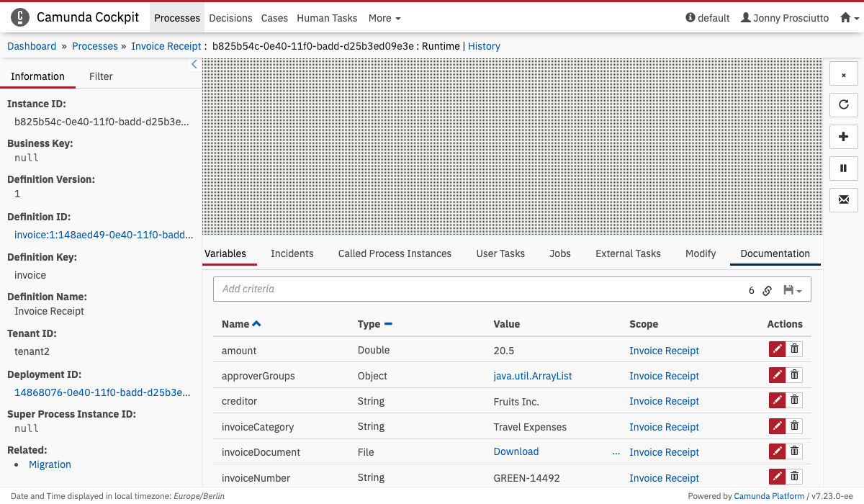Screen dimensions: 864x504
Task: Click the edit pencil for invoiceCategory
Action: click(x=777, y=426)
